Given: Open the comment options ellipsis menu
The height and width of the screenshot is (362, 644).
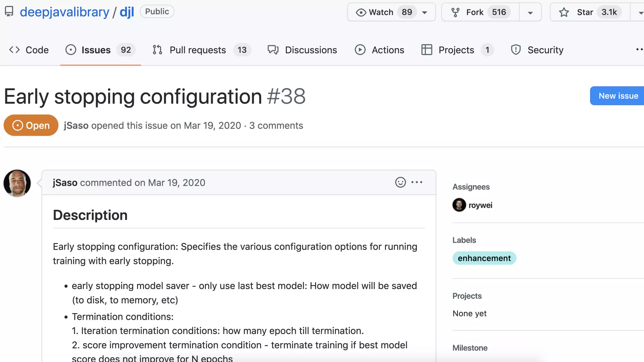Looking at the screenshot, I should click(417, 182).
